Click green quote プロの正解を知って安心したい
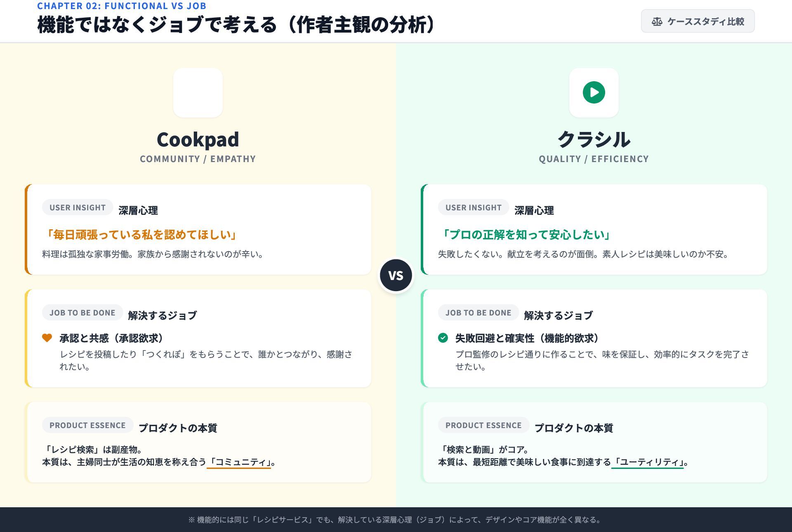 pyautogui.click(x=526, y=235)
